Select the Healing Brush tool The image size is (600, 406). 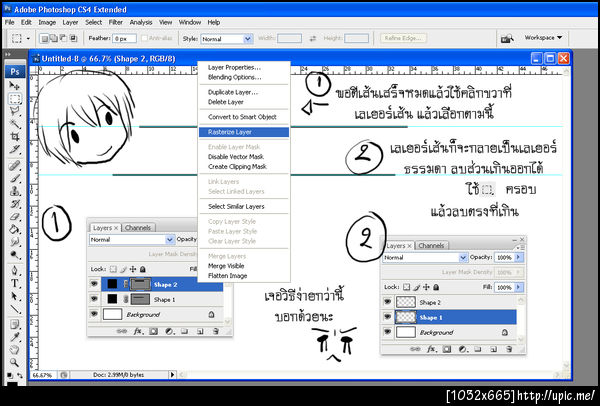point(15,166)
